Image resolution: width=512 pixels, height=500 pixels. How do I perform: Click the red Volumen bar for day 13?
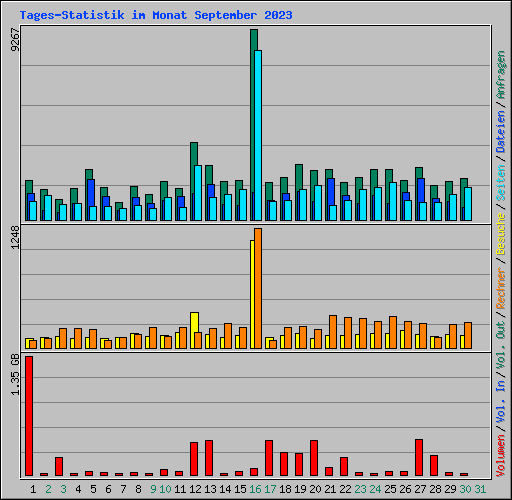pyautogui.click(x=209, y=458)
